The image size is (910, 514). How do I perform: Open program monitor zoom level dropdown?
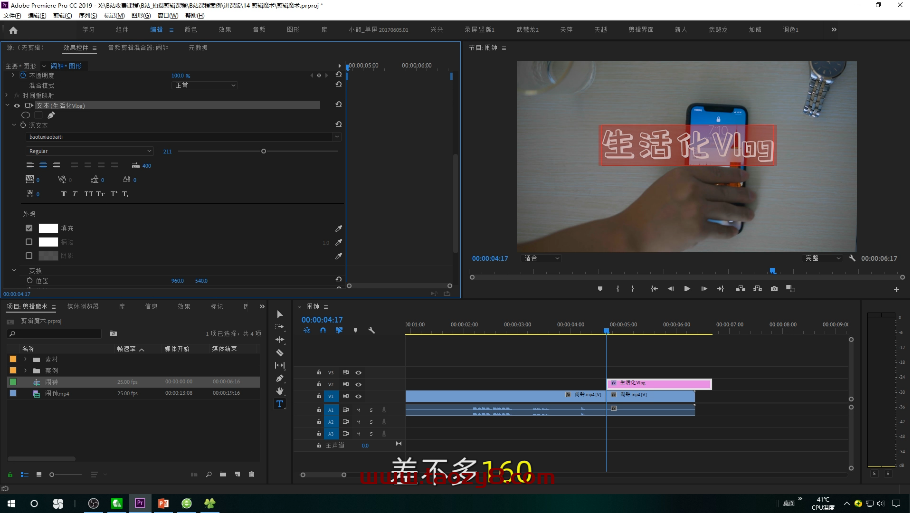tap(542, 258)
